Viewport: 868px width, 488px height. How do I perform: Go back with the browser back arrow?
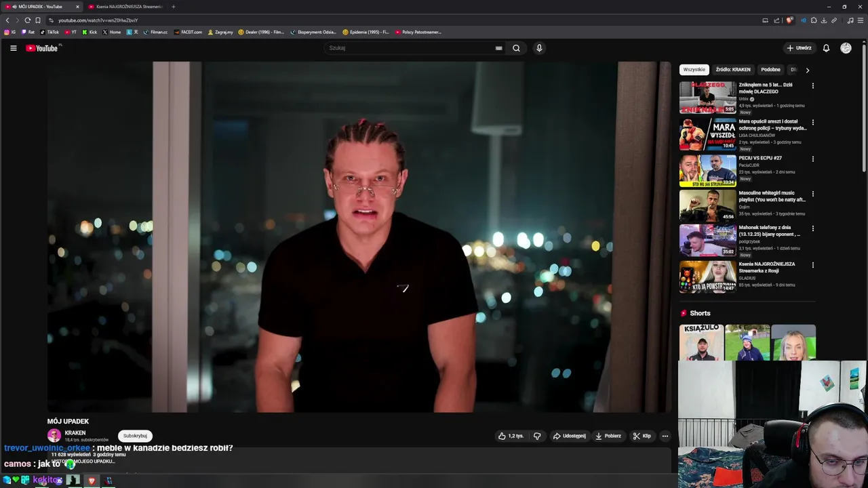tap(7, 20)
